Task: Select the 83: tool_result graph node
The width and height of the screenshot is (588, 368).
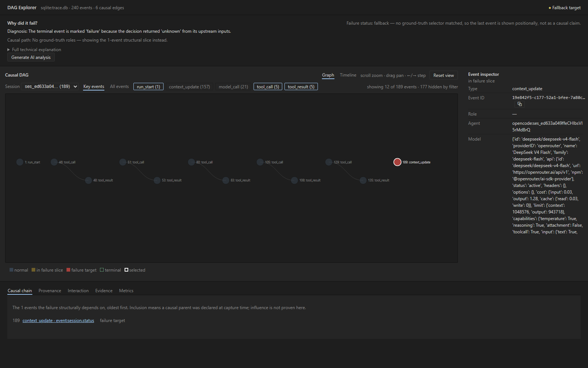Action: pos(226,180)
